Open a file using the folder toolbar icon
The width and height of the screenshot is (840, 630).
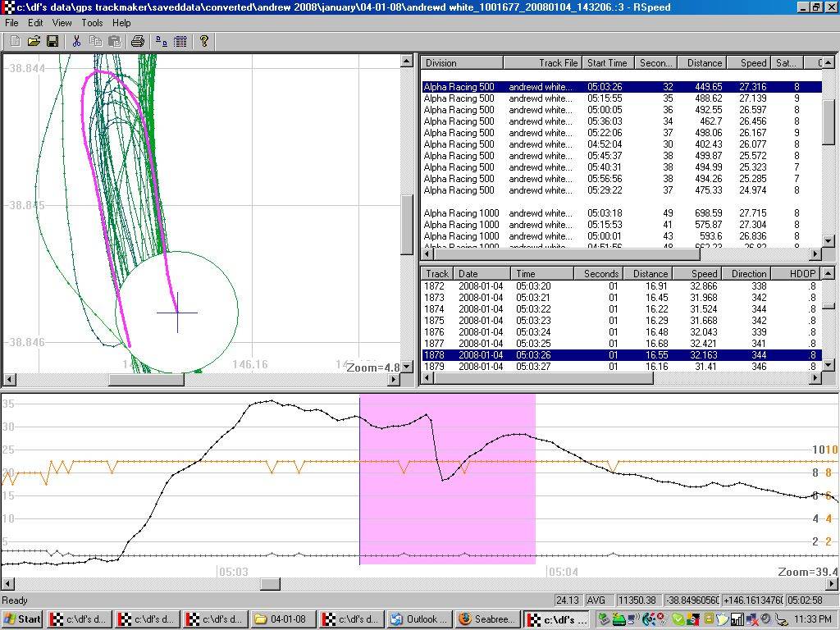(34, 41)
